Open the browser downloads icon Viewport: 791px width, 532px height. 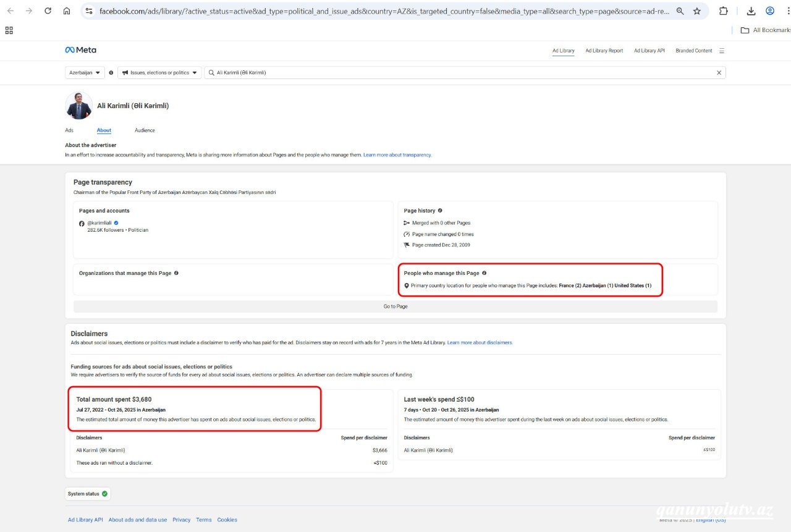(x=751, y=11)
